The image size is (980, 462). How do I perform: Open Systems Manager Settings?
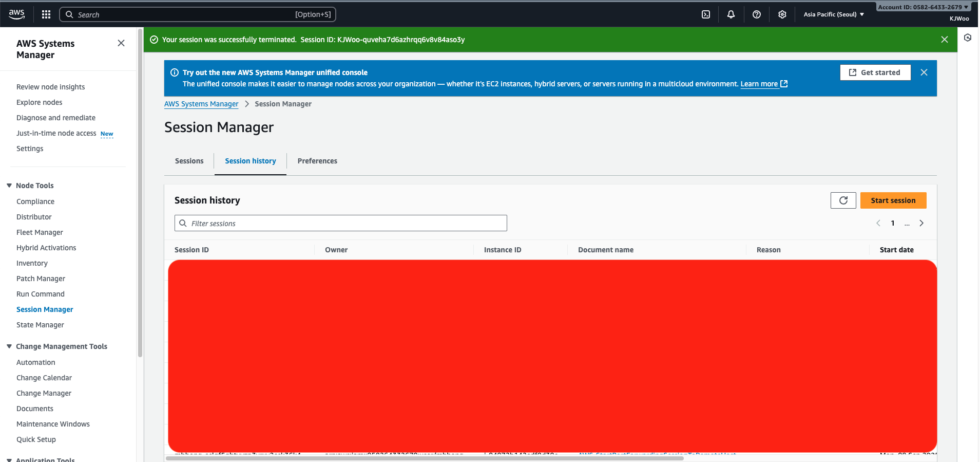click(30, 149)
